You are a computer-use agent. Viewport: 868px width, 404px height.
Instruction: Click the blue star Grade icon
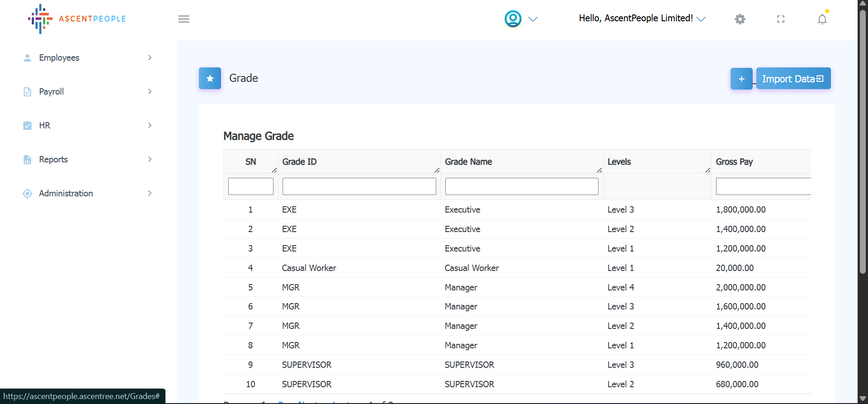pos(210,78)
